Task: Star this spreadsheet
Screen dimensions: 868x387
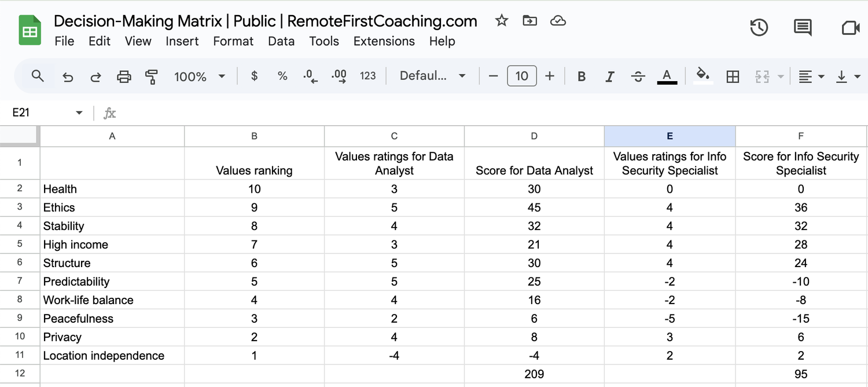Action: point(501,20)
